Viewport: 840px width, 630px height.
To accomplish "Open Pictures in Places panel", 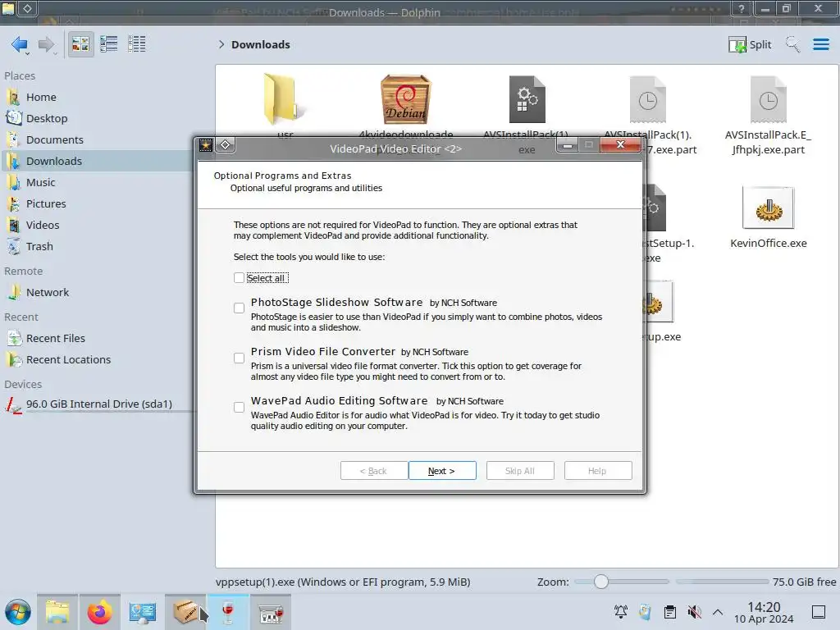I will pos(46,204).
